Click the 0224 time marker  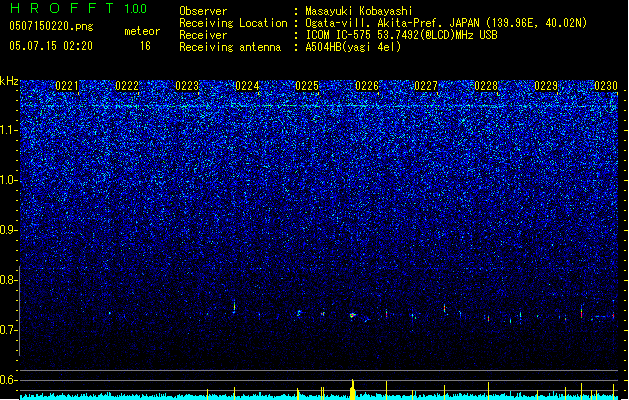tap(247, 86)
